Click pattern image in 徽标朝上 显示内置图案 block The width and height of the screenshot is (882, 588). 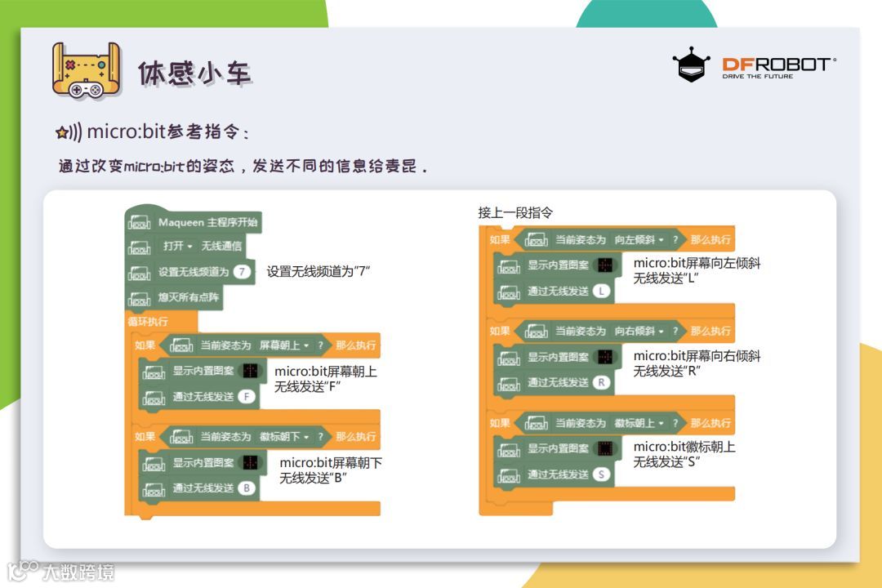[605, 448]
